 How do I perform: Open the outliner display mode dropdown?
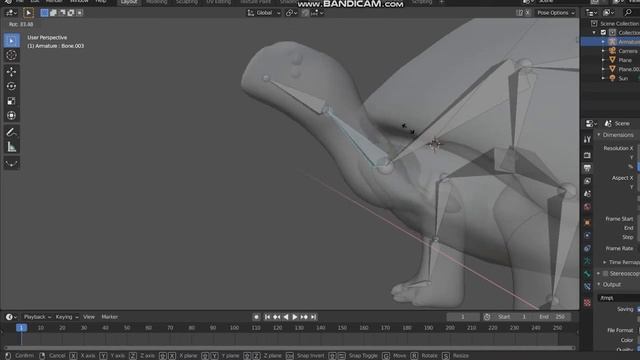point(609,13)
